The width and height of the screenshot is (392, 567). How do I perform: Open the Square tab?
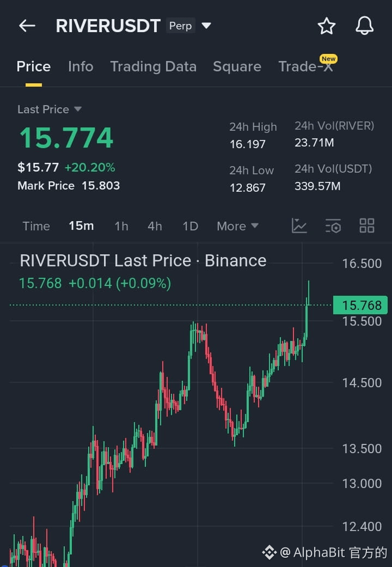coord(237,66)
